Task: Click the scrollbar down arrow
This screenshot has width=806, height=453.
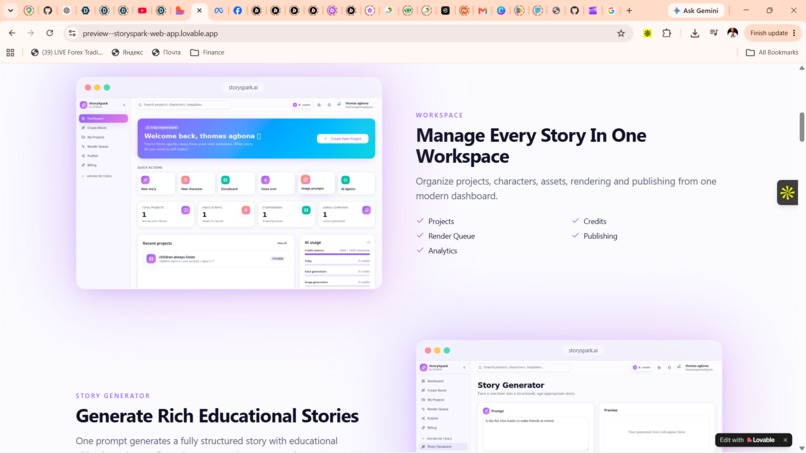Action: click(801, 449)
